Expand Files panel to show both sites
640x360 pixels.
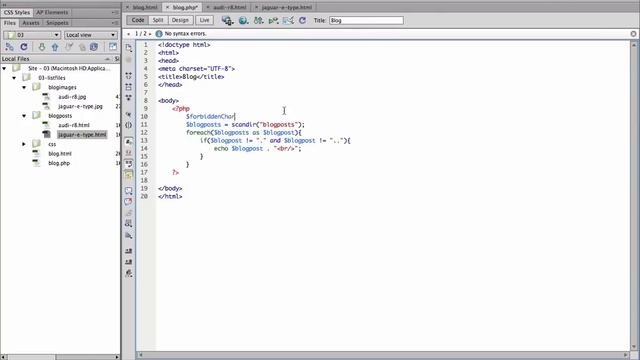click(113, 47)
